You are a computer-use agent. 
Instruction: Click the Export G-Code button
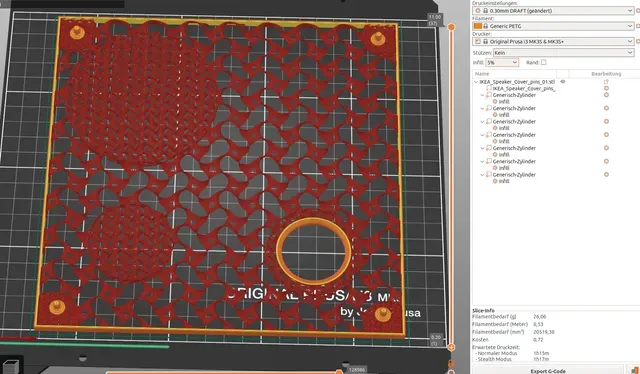[548, 371]
